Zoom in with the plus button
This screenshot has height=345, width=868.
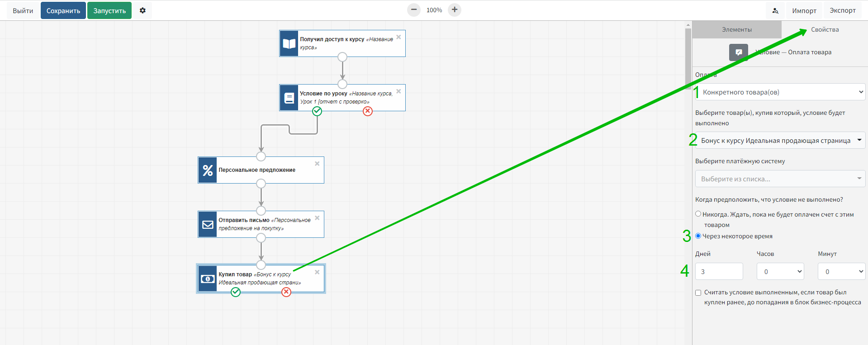(454, 10)
